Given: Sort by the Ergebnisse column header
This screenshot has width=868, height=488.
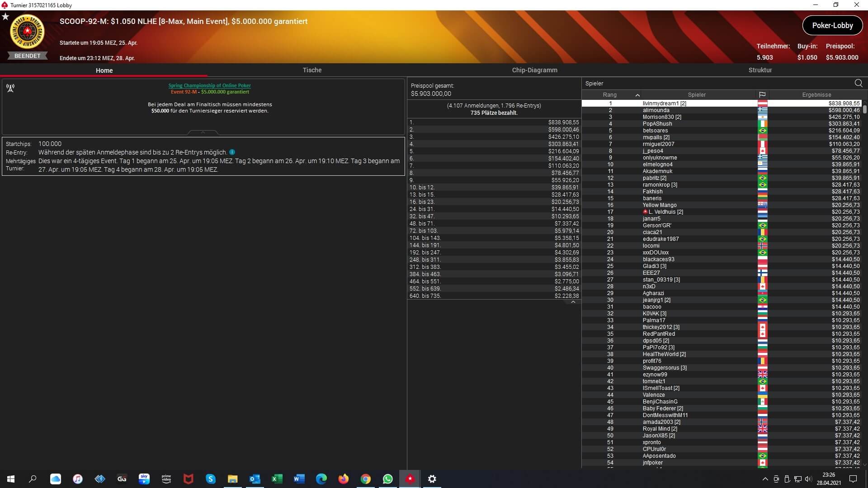Looking at the screenshot, I should point(816,95).
